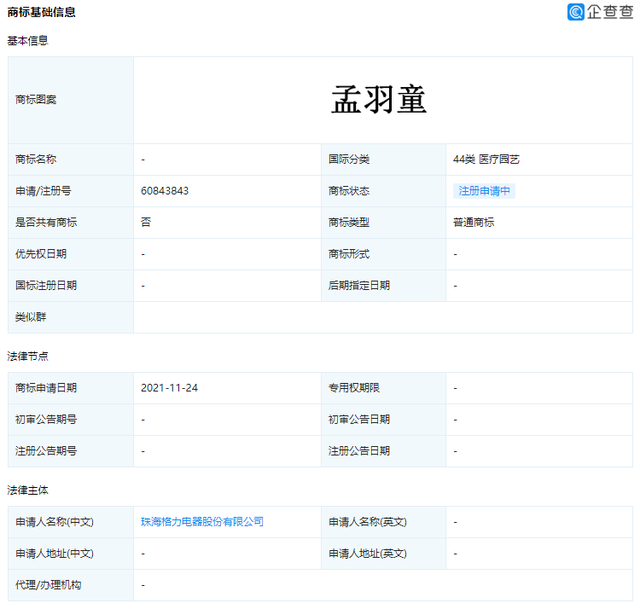Select the 44类 医疗园艺 classification value
The height and width of the screenshot is (609, 640).
[x=486, y=159]
